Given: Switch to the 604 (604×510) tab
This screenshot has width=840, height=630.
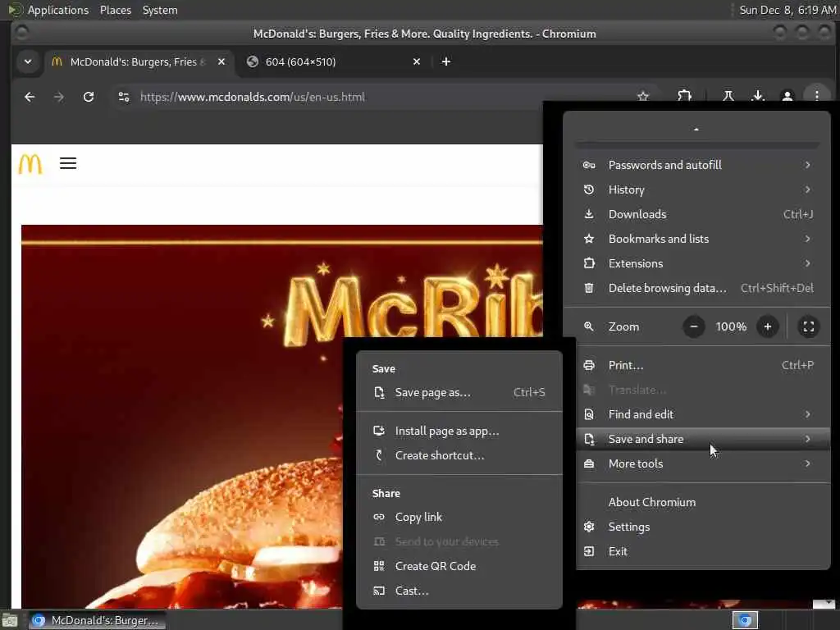Looking at the screenshot, I should [x=333, y=62].
